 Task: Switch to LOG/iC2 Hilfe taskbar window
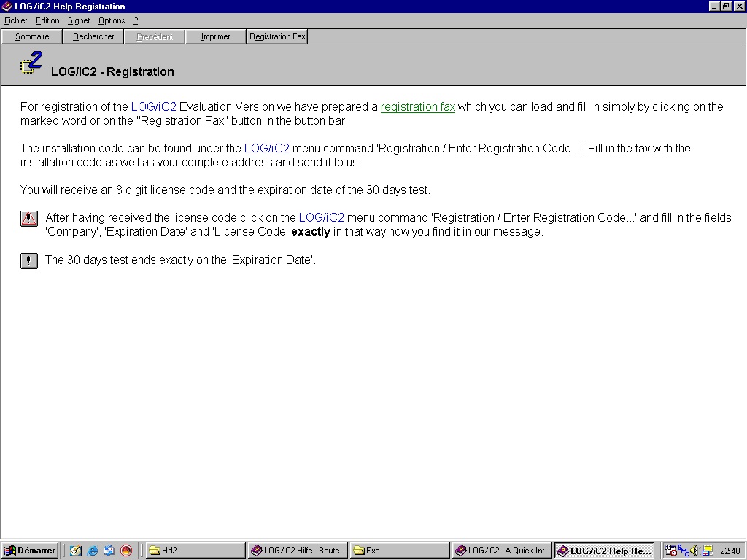(298, 551)
